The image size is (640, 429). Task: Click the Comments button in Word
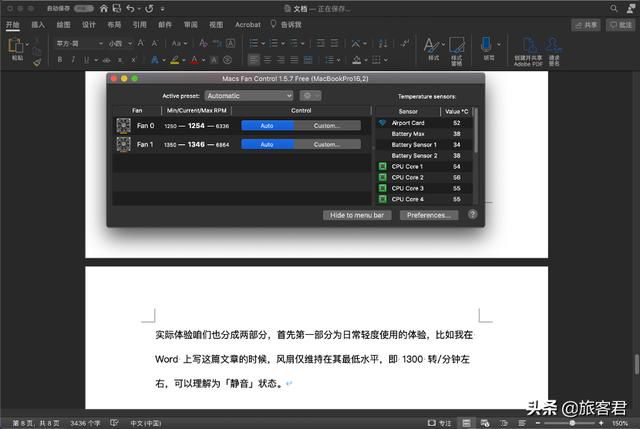pyautogui.click(x=620, y=25)
